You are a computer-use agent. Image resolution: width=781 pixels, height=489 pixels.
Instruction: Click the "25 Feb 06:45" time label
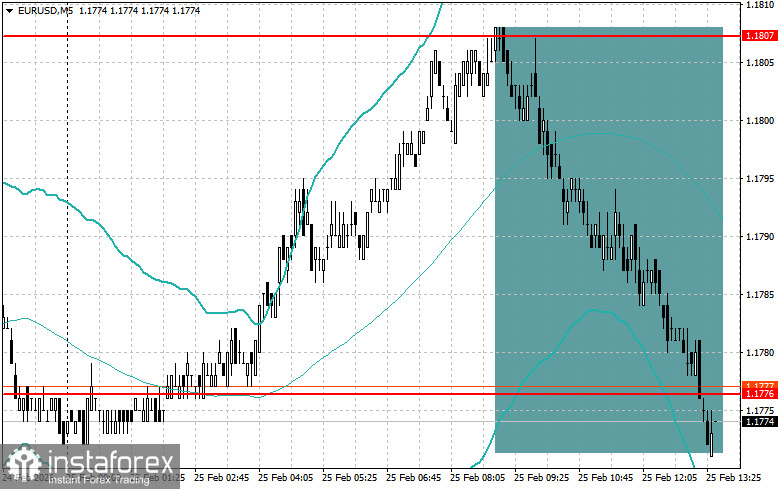[x=413, y=478]
